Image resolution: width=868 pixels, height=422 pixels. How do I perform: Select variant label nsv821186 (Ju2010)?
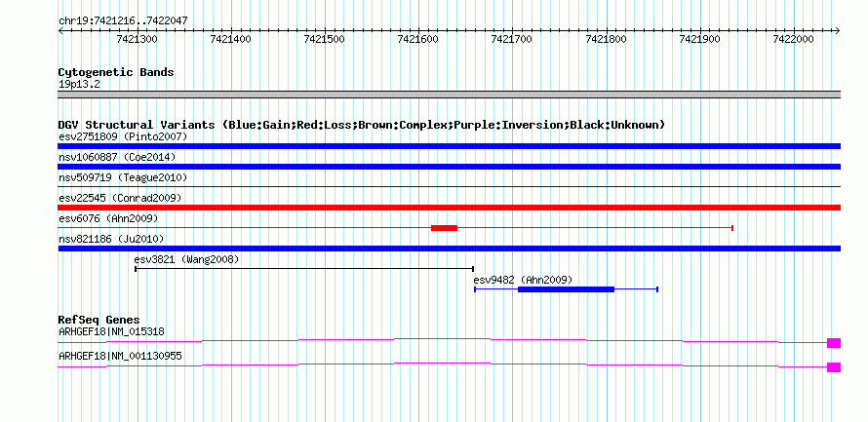pyautogui.click(x=111, y=239)
